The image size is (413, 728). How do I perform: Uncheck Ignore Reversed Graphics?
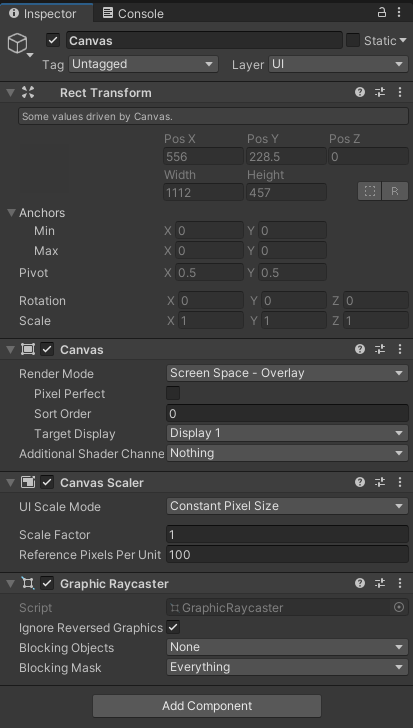point(173,627)
